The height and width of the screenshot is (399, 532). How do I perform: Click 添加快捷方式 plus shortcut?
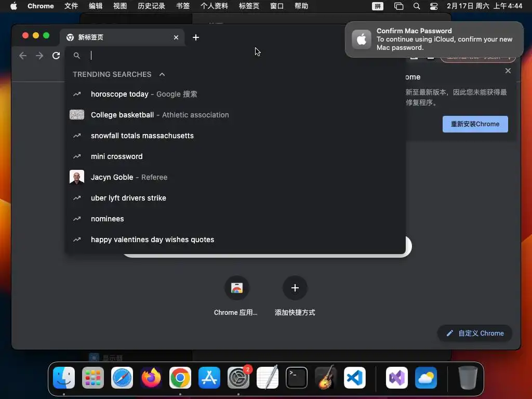(295, 296)
